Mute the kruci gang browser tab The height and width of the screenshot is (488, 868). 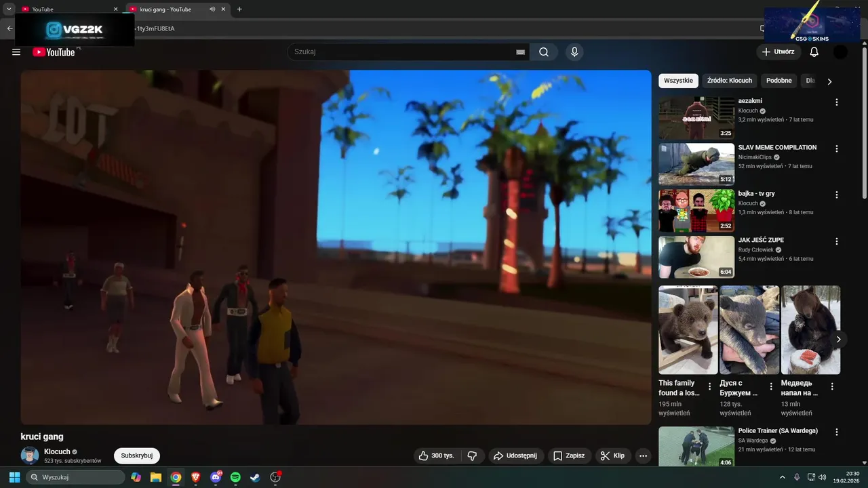(212, 9)
